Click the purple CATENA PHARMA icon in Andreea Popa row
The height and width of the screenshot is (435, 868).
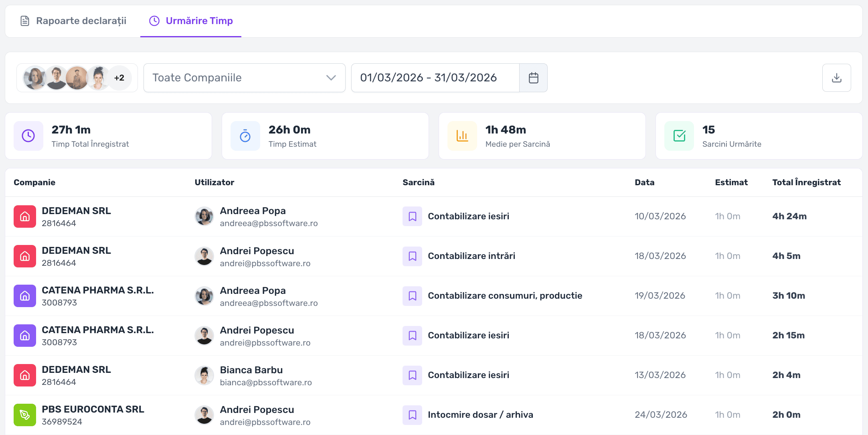click(25, 296)
